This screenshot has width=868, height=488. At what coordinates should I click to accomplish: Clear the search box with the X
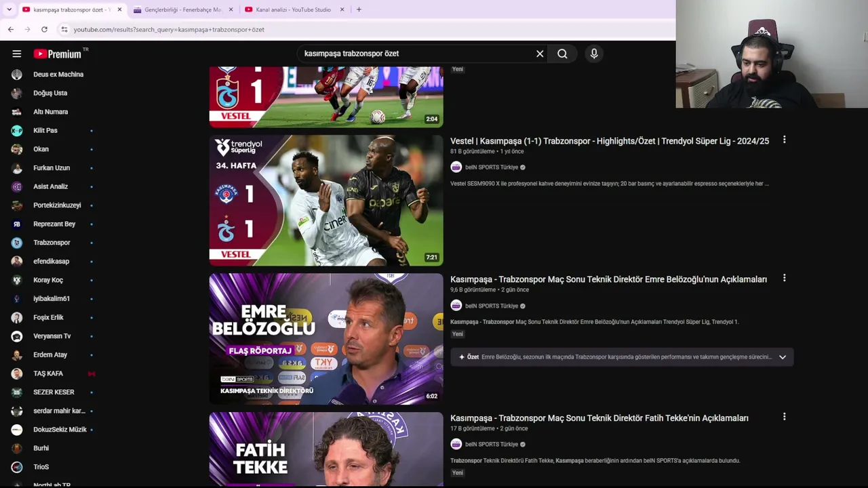pyautogui.click(x=540, y=54)
